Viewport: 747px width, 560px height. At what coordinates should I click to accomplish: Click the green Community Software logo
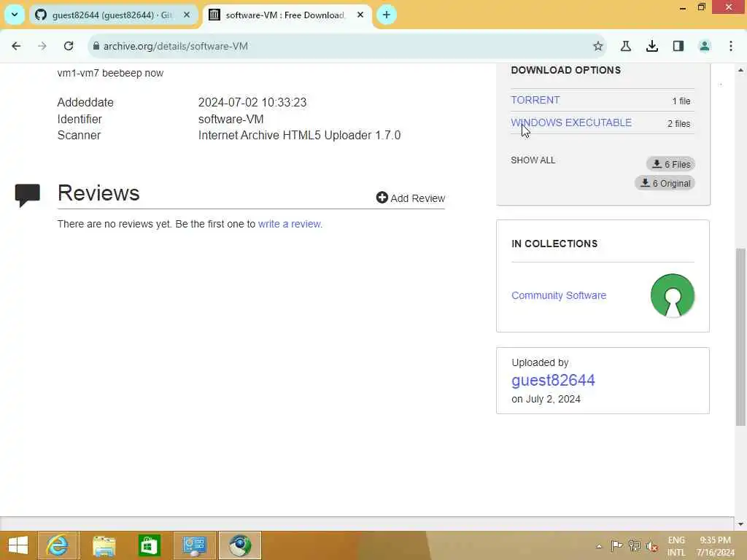tap(672, 295)
